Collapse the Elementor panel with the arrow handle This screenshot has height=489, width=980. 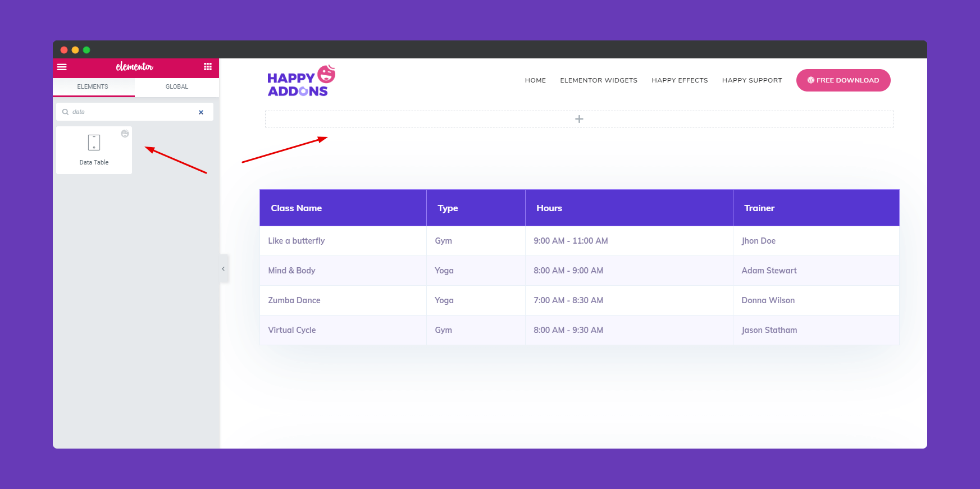pos(224,269)
